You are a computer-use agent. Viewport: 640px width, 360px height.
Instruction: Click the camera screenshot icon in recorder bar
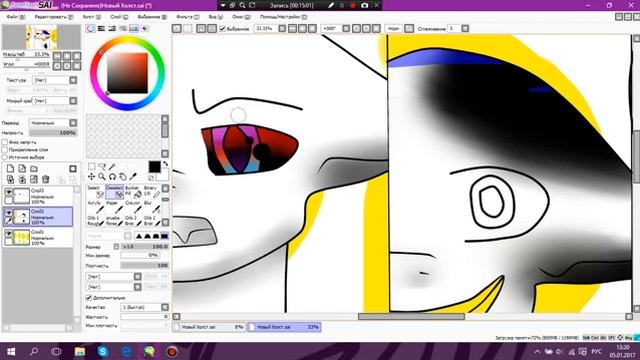coord(364,5)
